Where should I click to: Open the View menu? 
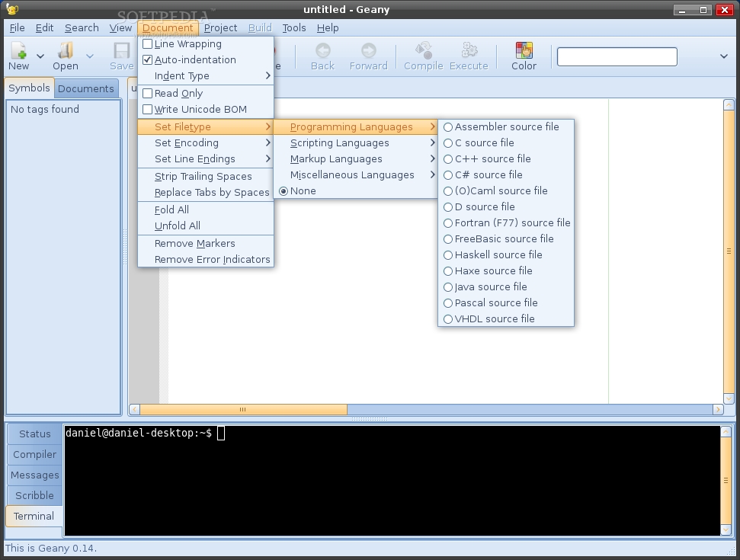120,28
